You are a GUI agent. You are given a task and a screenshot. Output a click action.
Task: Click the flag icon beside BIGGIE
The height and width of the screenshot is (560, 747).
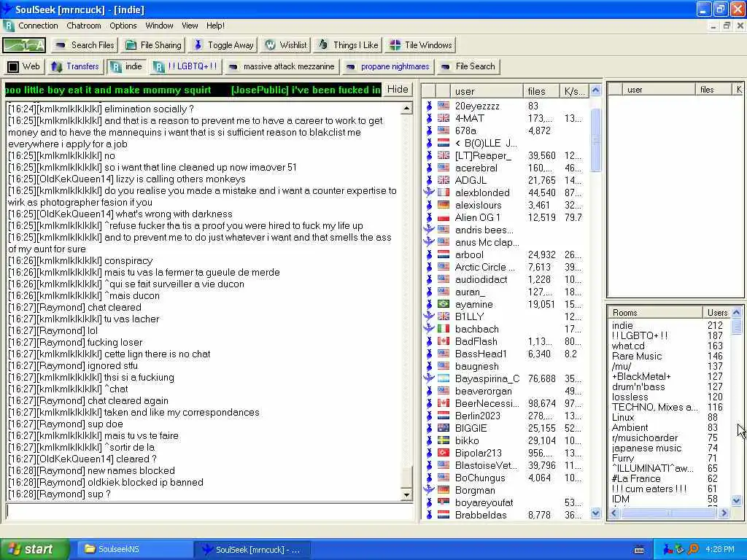pyautogui.click(x=444, y=427)
